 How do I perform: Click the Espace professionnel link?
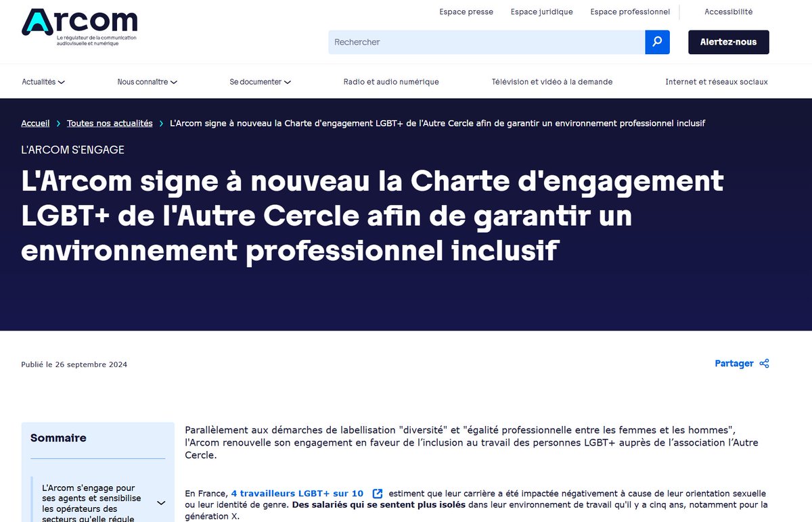point(629,11)
